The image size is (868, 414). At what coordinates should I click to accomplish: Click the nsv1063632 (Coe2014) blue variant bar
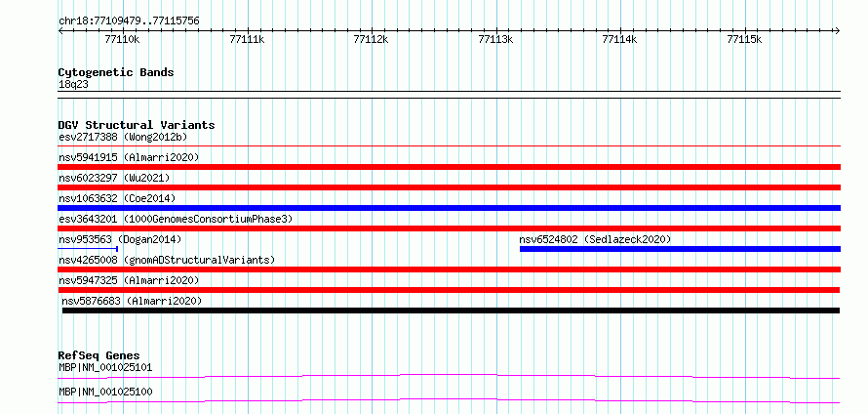(x=449, y=208)
